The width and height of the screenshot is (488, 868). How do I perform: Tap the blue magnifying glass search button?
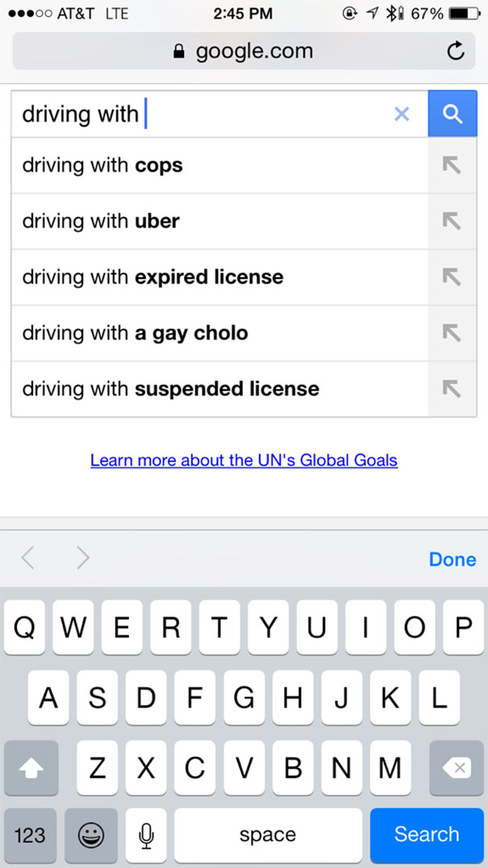point(453,113)
